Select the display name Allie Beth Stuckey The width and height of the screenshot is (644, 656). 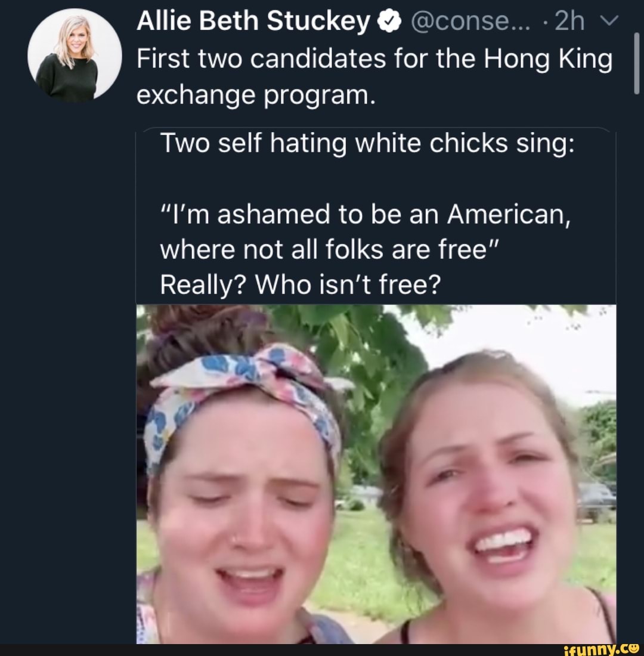[x=250, y=20]
